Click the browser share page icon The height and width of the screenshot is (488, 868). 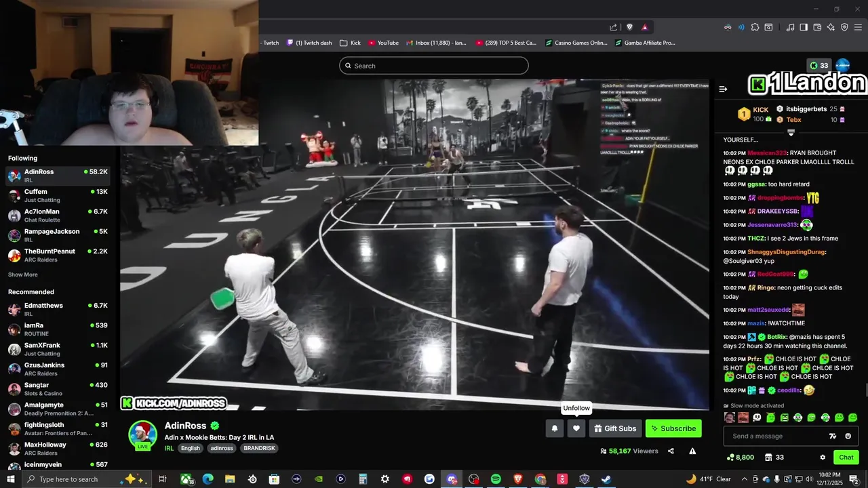point(614,27)
